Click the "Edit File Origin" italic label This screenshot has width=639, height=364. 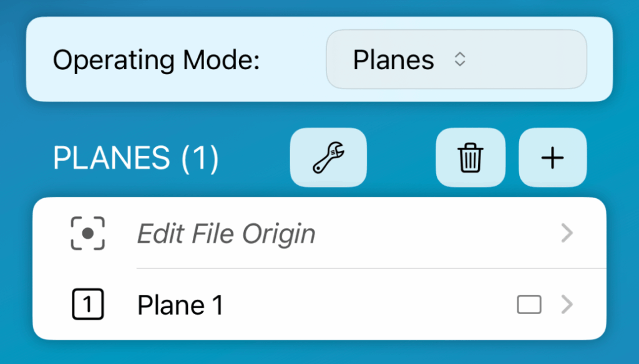click(226, 234)
